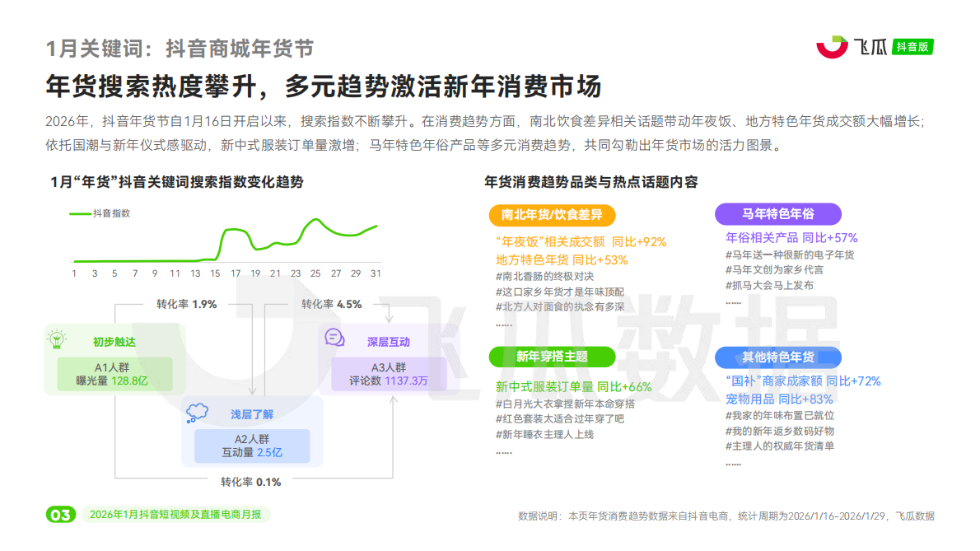This screenshot has width=980, height=551.
Task: Click the 深层互动 stage label
Action: click(x=388, y=342)
